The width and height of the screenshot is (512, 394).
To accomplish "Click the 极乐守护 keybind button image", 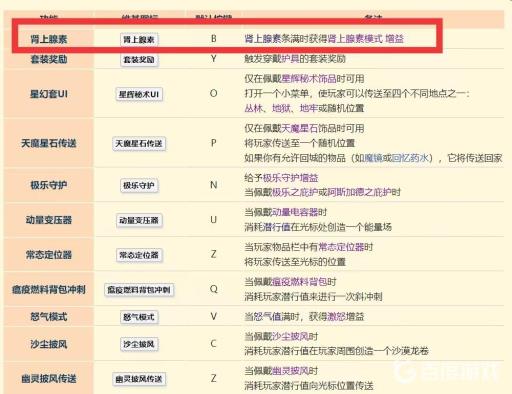I will click(x=139, y=185).
